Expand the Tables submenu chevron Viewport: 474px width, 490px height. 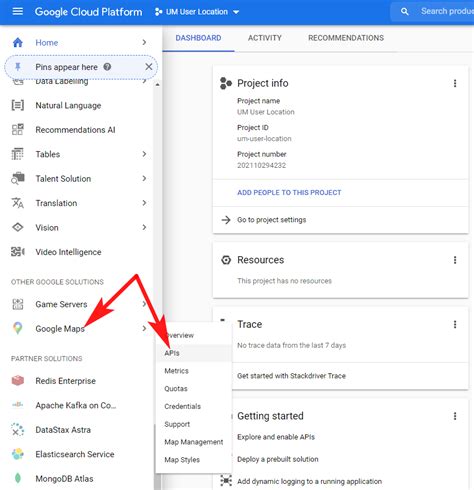pos(144,154)
